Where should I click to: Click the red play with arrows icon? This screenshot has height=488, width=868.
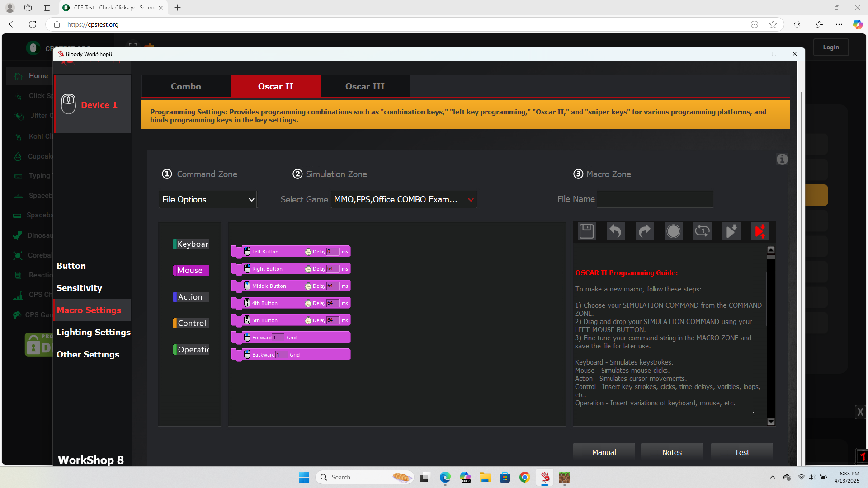pos(760,231)
